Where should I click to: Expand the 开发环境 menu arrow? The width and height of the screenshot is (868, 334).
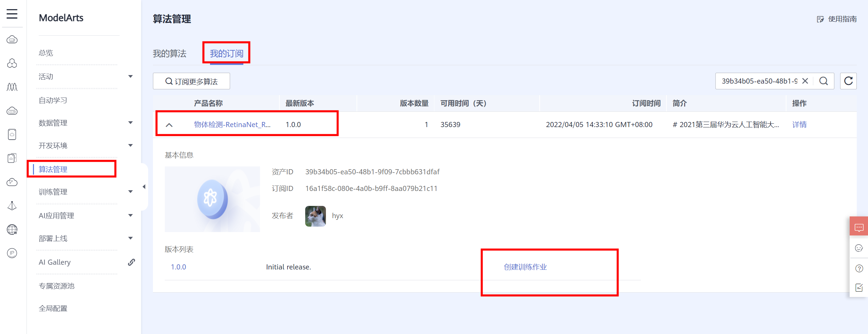pyautogui.click(x=131, y=145)
